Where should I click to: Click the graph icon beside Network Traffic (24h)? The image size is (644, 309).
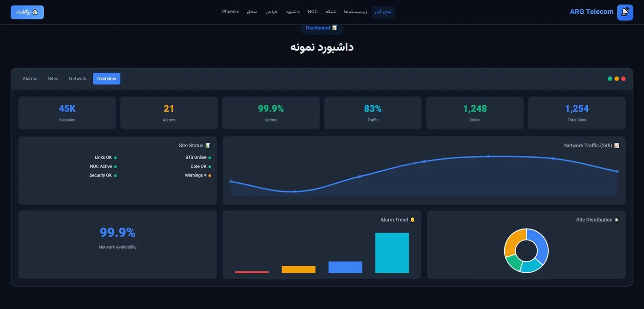[617, 146]
